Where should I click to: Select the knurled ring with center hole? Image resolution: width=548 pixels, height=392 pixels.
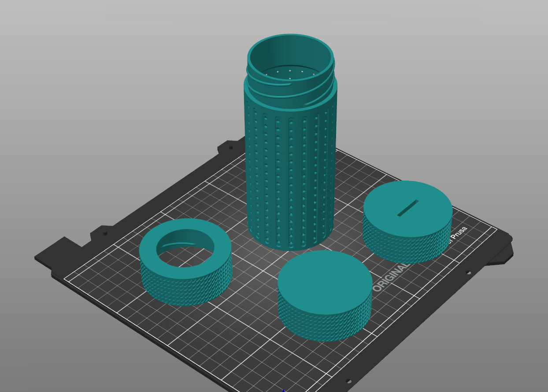(185, 262)
